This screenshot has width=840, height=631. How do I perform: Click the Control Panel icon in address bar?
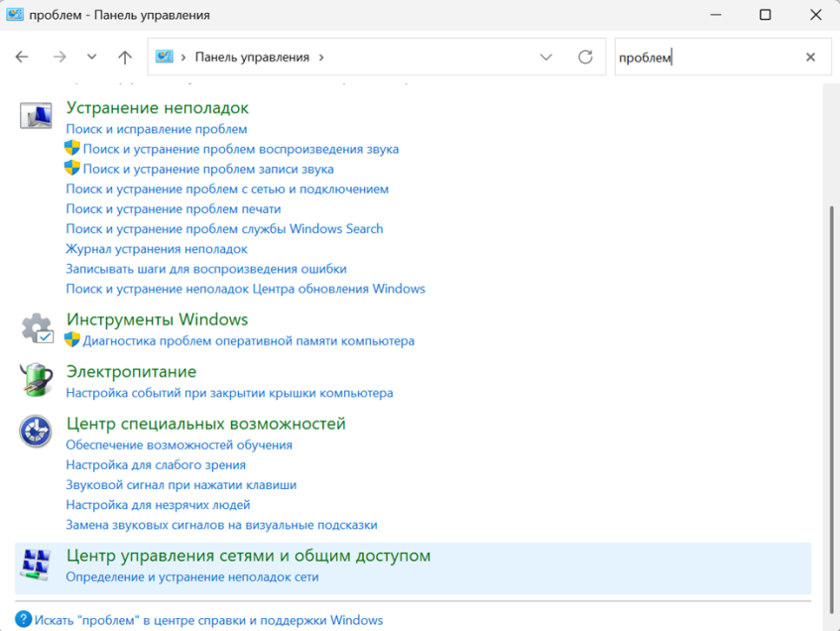[164, 57]
